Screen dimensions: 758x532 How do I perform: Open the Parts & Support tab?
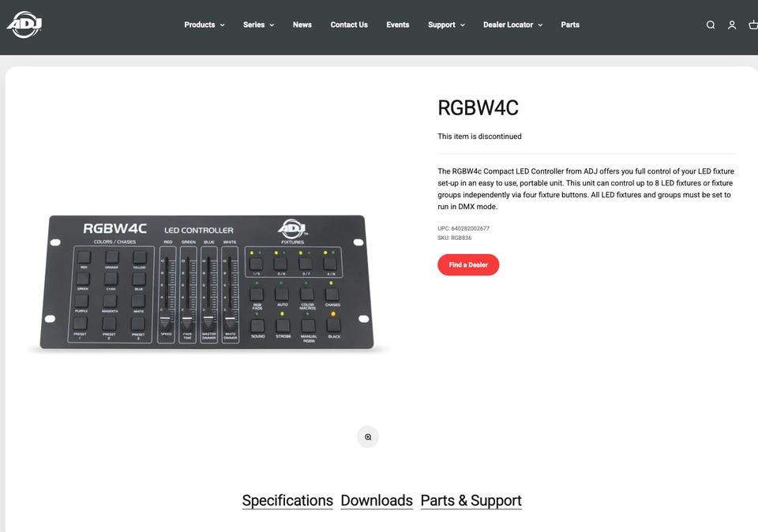[x=471, y=500]
